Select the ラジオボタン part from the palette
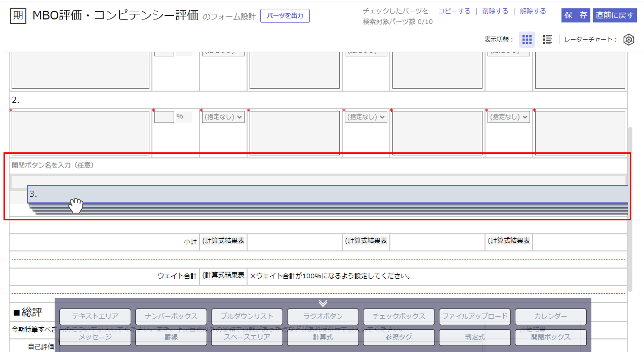 click(x=323, y=316)
